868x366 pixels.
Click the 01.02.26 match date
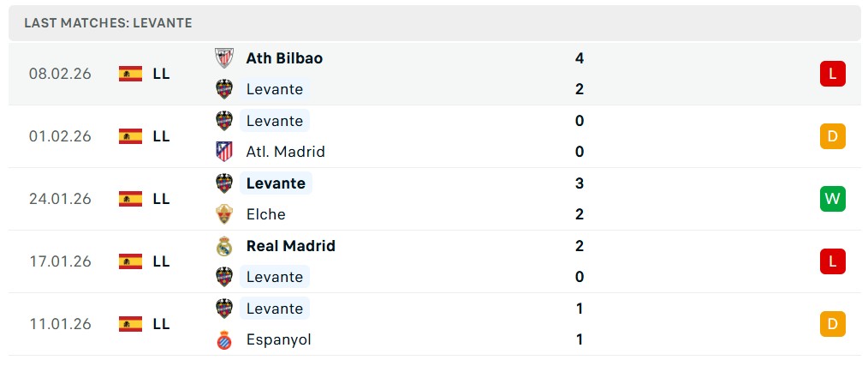[x=60, y=136]
